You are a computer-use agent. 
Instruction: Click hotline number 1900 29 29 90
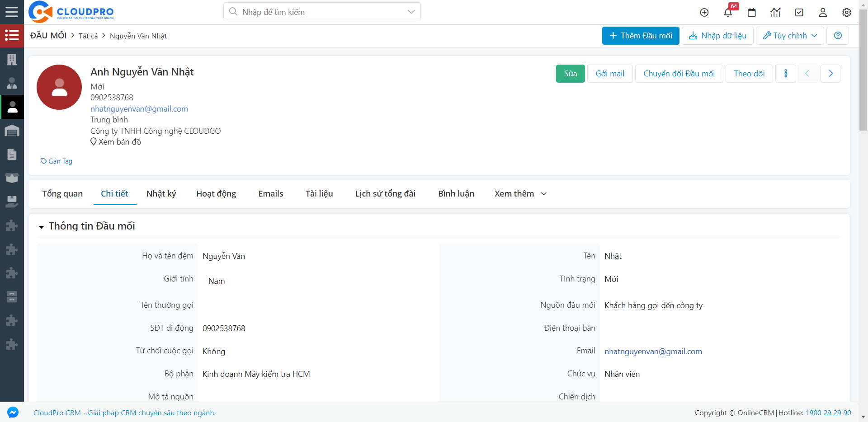[828, 413]
